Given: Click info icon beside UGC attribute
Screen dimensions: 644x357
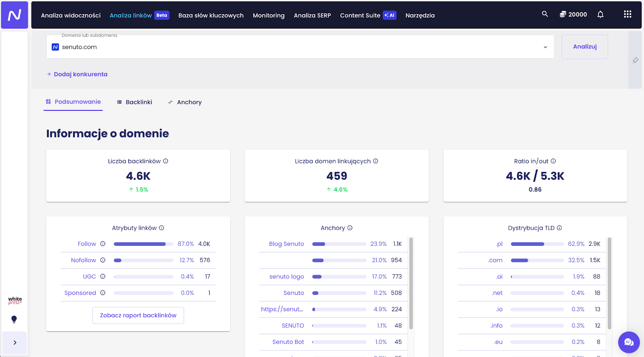Looking at the screenshot, I should click(x=103, y=276).
